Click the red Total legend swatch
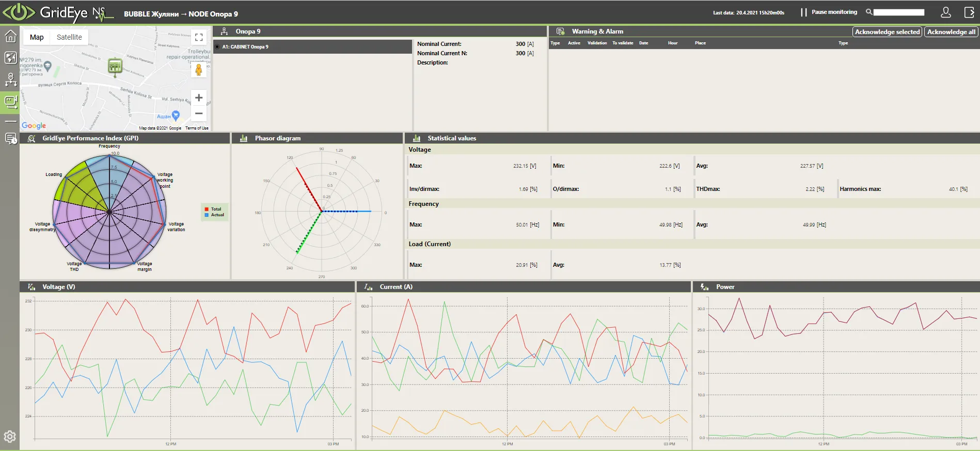The image size is (980, 451). [207, 209]
